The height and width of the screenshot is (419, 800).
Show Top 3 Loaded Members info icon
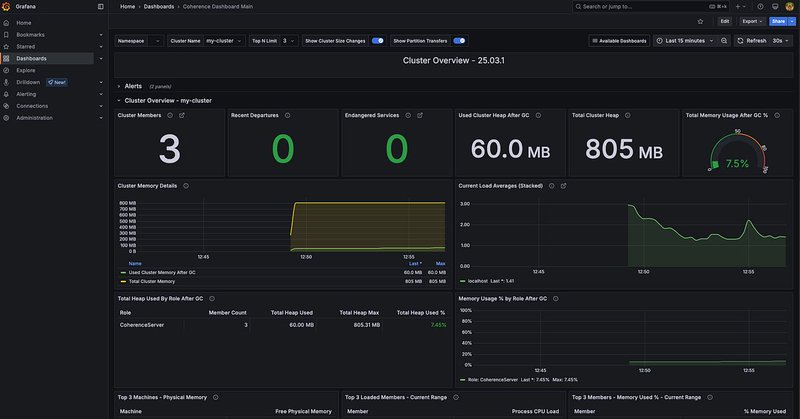pos(456,397)
